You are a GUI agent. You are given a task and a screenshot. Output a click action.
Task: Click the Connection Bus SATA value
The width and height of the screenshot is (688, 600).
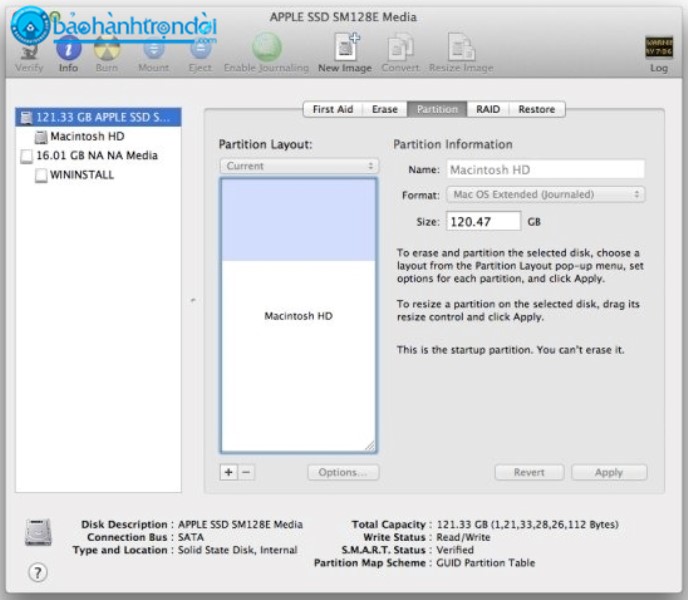tap(191, 537)
